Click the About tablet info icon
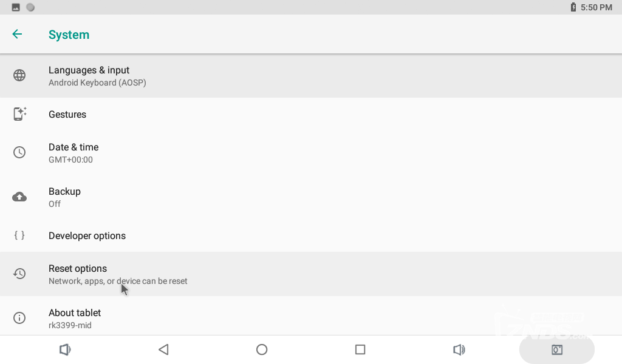622x364 pixels. [x=19, y=318]
